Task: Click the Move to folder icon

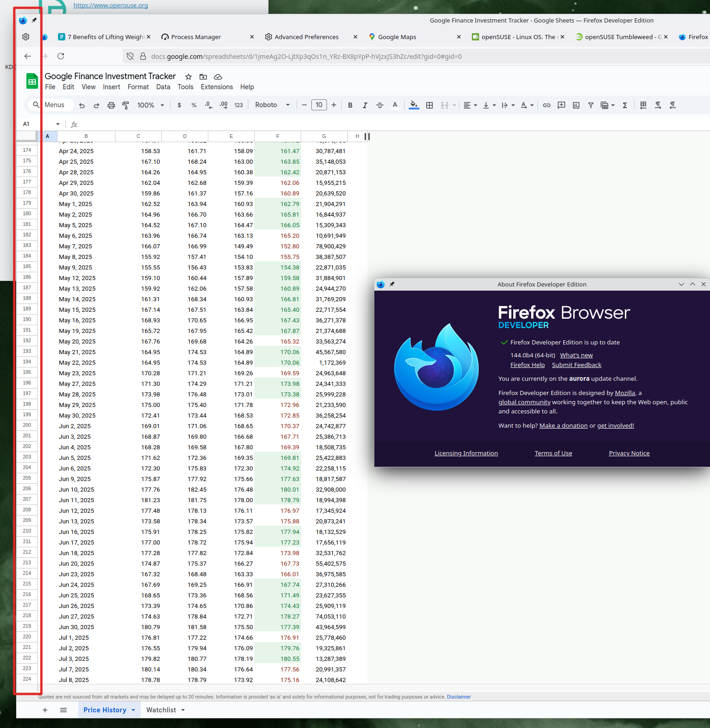Action: click(203, 77)
